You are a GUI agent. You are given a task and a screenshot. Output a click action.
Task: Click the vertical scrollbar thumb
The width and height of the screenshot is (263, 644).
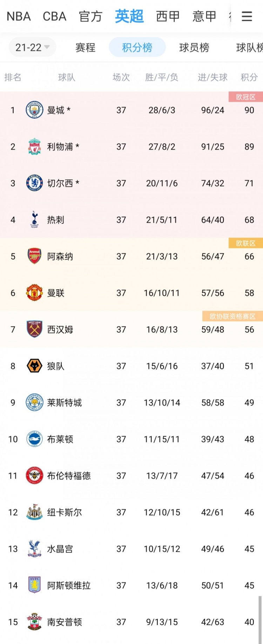(x=260, y=620)
